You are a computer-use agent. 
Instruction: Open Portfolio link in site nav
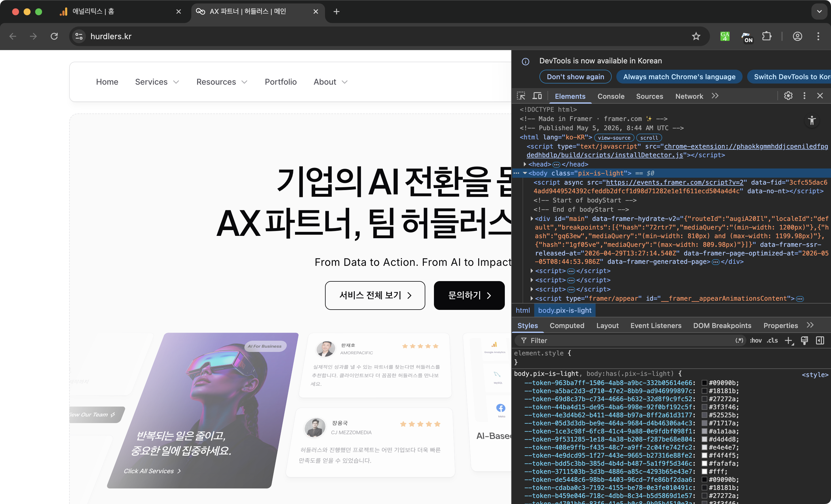[x=281, y=82]
